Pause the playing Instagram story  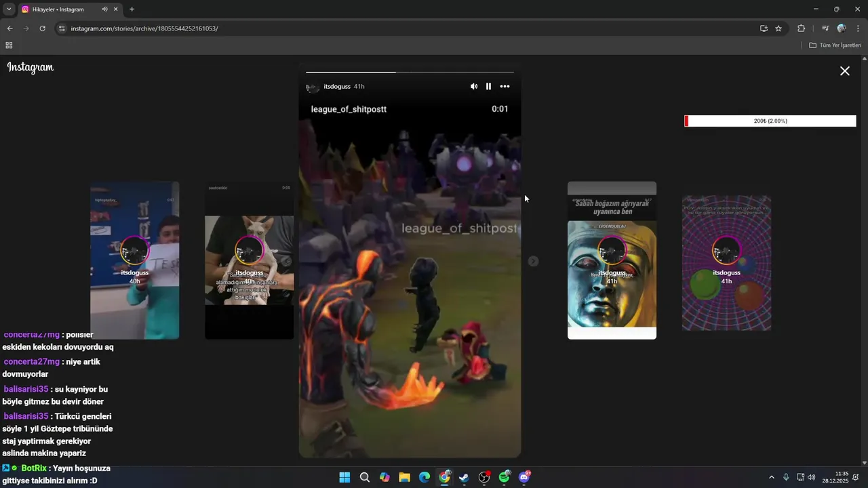point(488,86)
